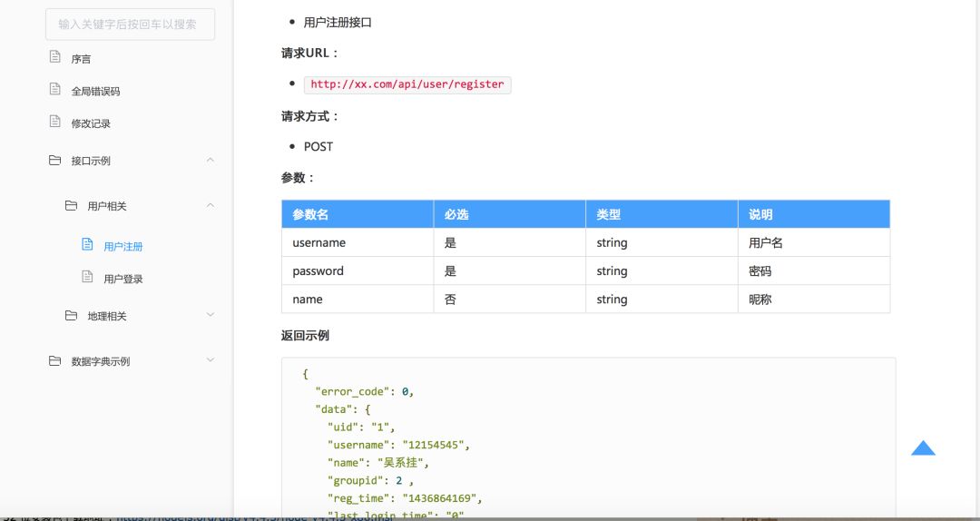Click the folder icon next to 数据字典示例

point(55,360)
